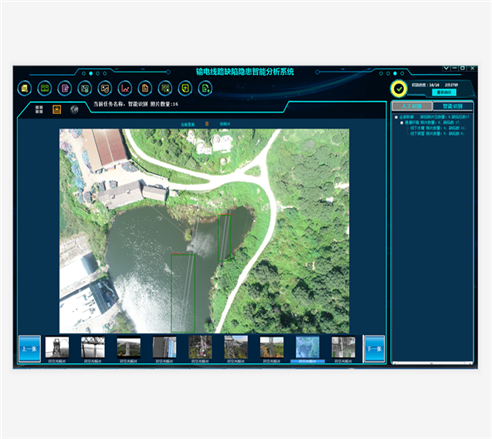Open the globe map view
492x439 pixels.
click(x=74, y=109)
